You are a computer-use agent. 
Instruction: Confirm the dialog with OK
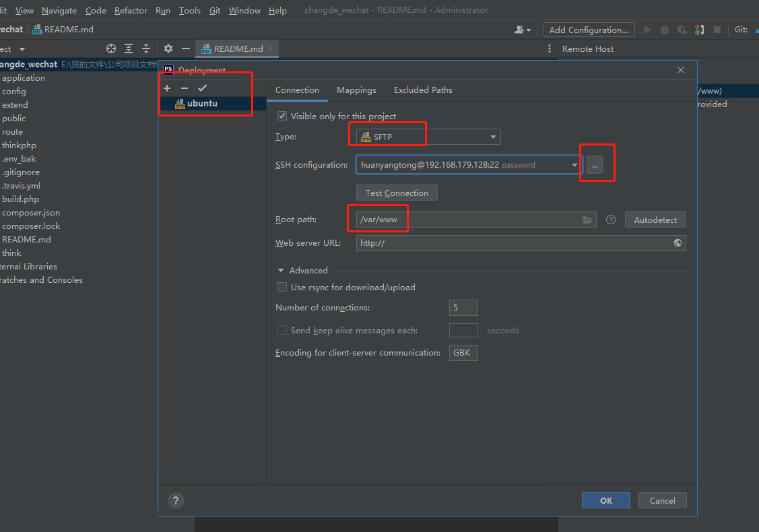pos(606,500)
